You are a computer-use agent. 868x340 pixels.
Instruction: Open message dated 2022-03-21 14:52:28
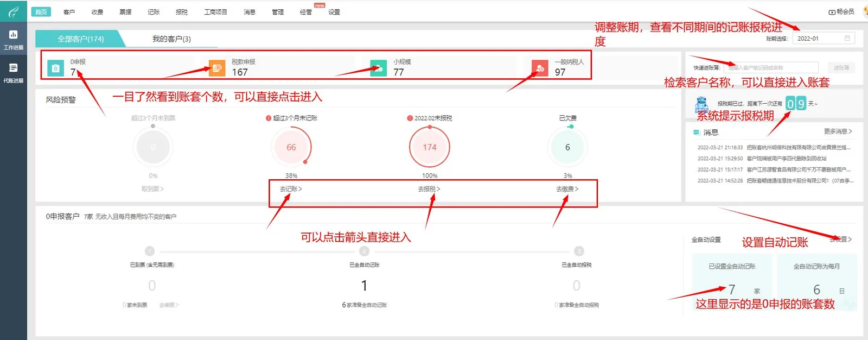pyautogui.click(x=775, y=181)
